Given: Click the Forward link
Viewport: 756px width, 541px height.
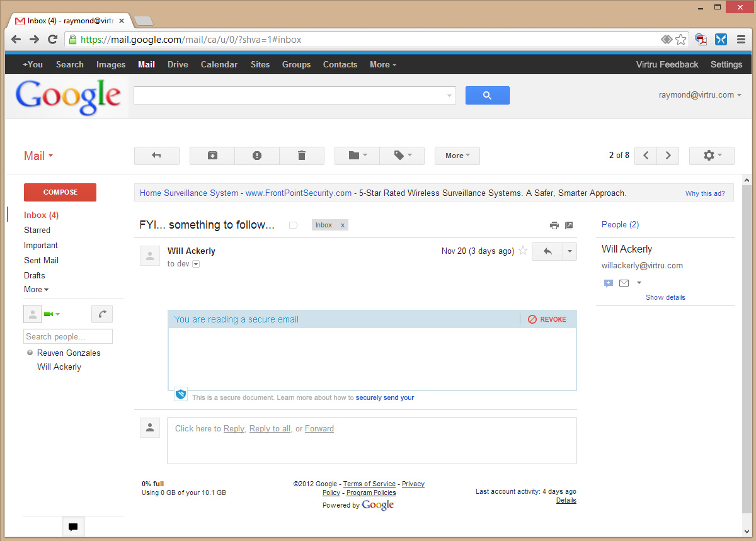Looking at the screenshot, I should coord(319,428).
